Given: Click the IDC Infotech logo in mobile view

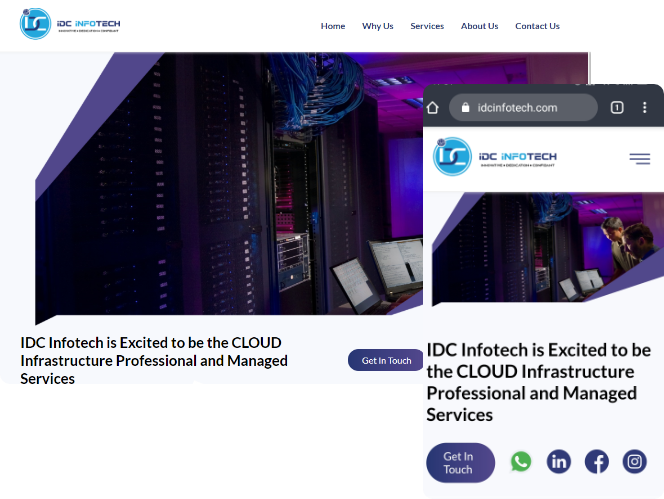Looking at the screenshot, I should pyautogui.click(x=495, y=158).
